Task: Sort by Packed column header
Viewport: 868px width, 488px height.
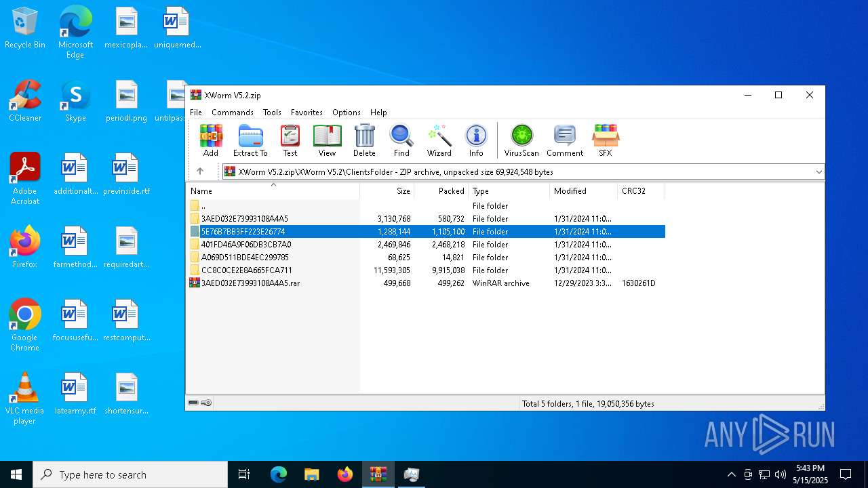Action: (x=441, y=191)
